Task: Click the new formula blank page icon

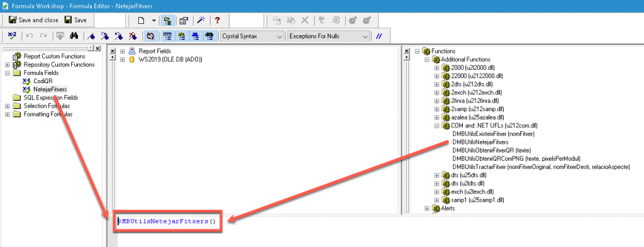Action: 141,20
